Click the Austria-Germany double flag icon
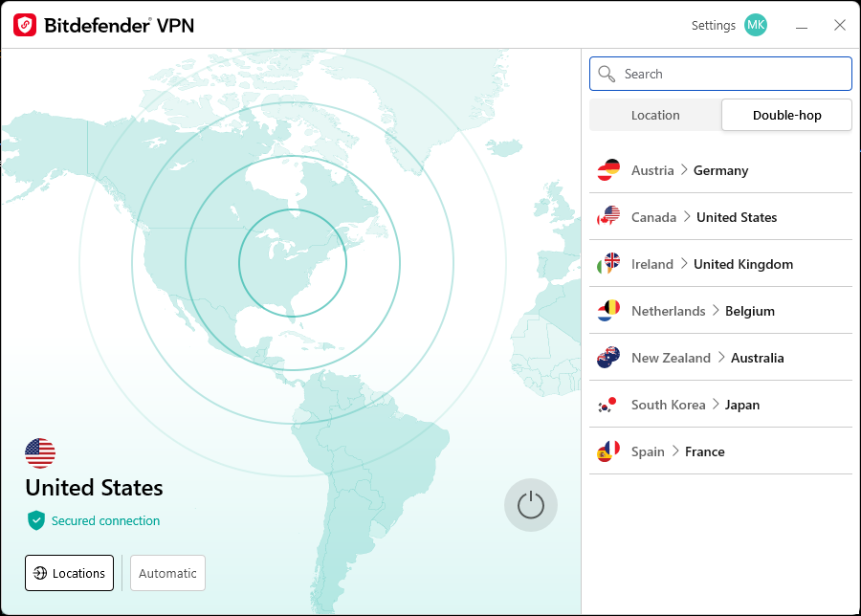Screen dimensions: 861x616 point(608,170)
